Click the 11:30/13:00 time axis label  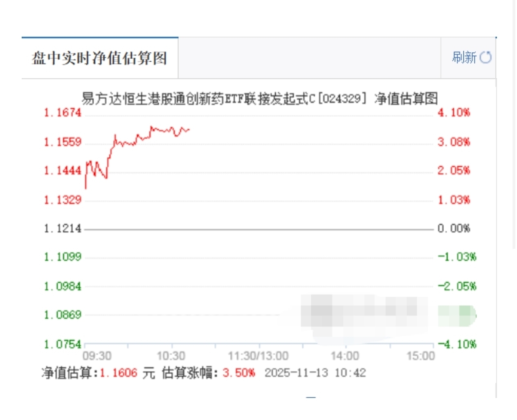click(258, 356)
